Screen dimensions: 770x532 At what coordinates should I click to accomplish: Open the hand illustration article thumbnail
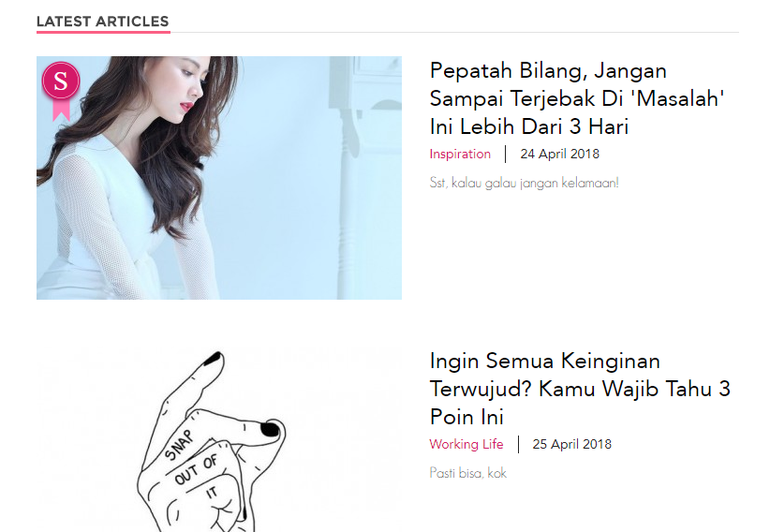pyautogui.click(x=219, y=439)
